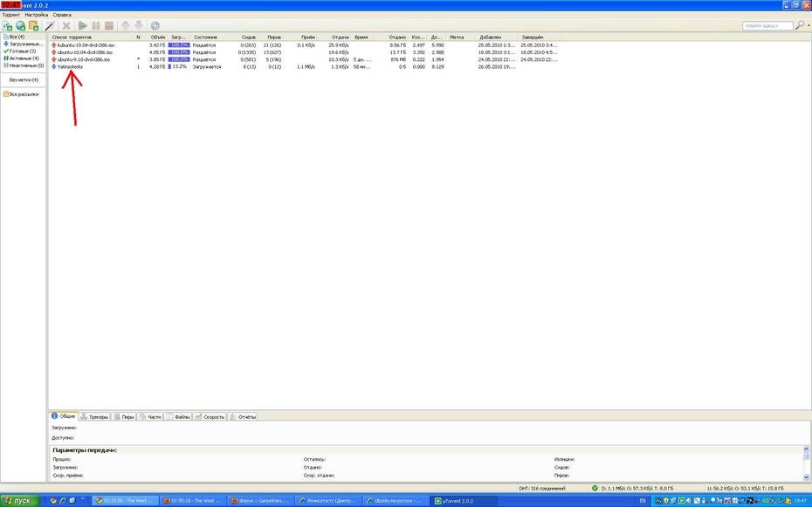Viewport: 812px width, 507px height.
Task: Click Move Up Queue arrow icon
Action: (x=126, y=25)
